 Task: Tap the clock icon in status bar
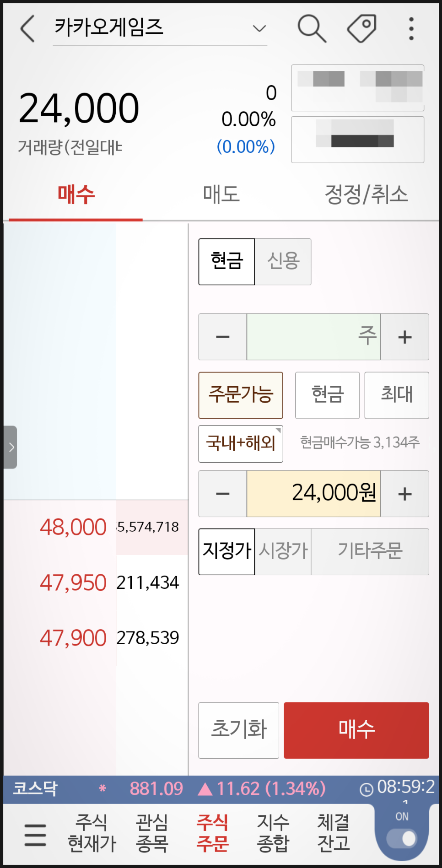[366, 789]
